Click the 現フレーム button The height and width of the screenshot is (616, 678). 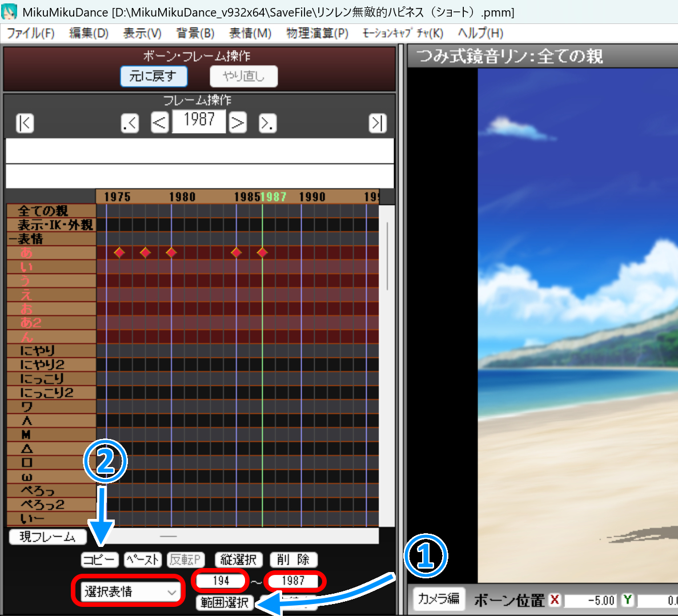click(x=47, y=537)
